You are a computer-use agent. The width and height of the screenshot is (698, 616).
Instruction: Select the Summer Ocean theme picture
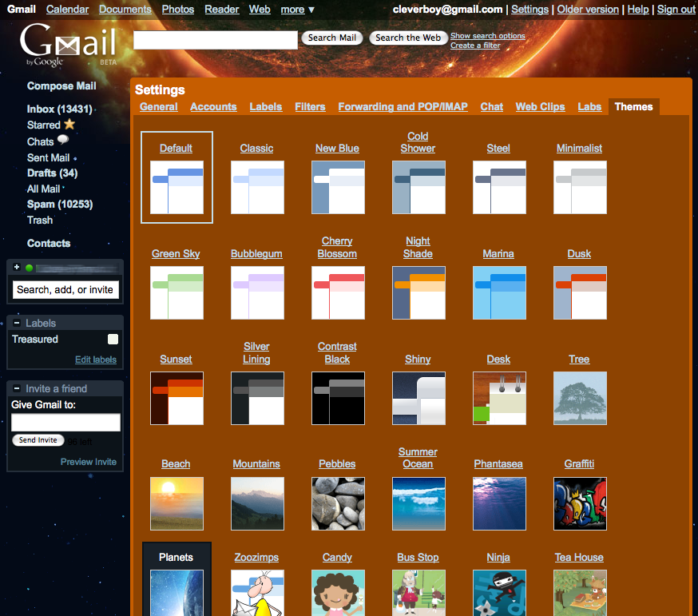(418, 504)
